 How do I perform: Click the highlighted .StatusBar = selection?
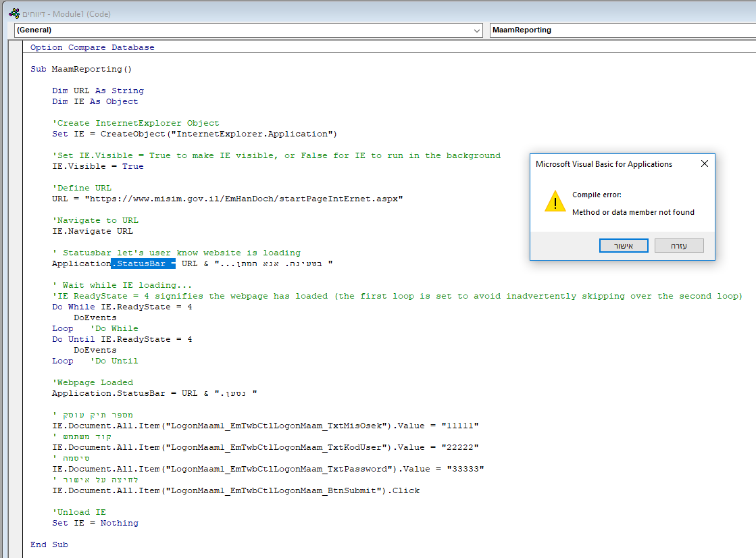tap(143, 264)
